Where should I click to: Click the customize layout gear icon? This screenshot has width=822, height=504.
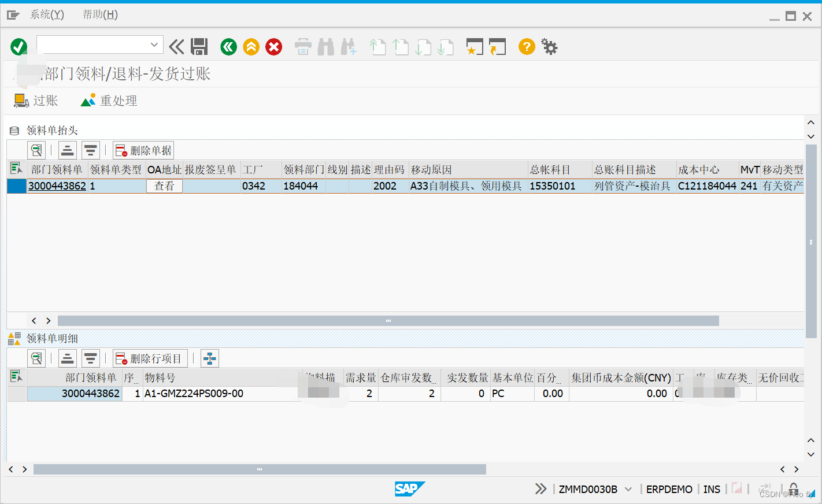click(549, 46)
